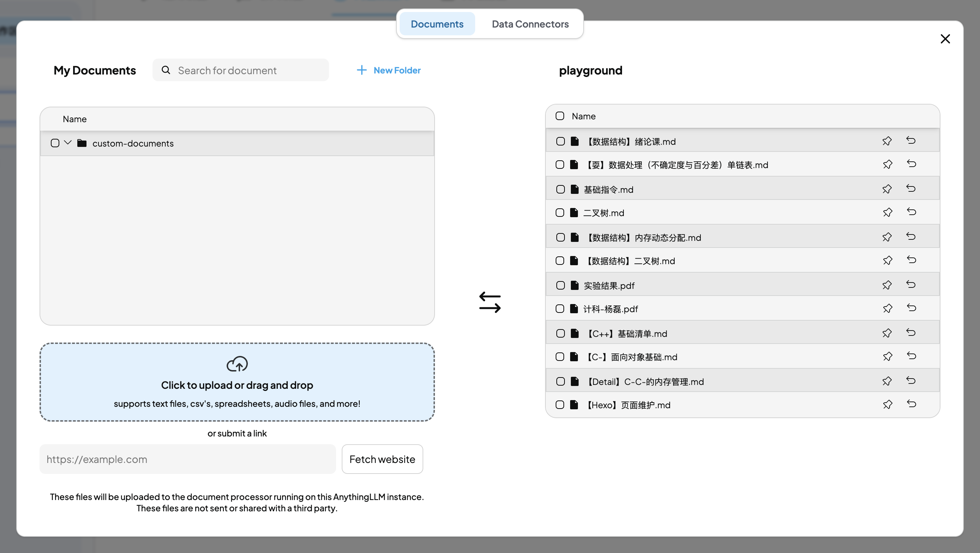Click the revert arrow icon for 计科-杨磊.pdf
980x553 pixels.
(911, 308)
